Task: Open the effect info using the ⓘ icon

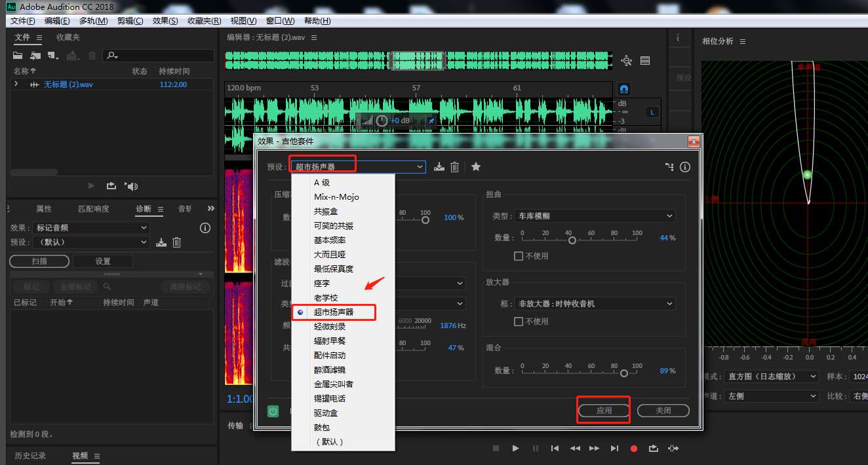Action: [x=684, y=167]
